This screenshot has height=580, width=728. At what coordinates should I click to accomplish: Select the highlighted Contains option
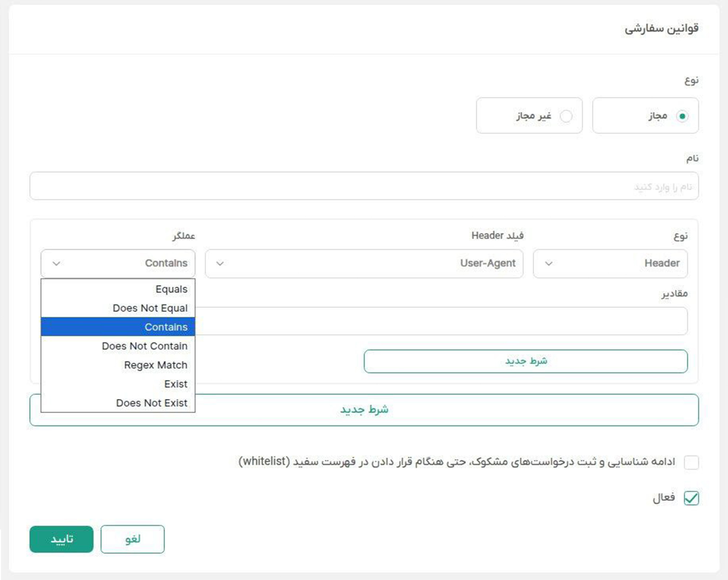[119, 327]
